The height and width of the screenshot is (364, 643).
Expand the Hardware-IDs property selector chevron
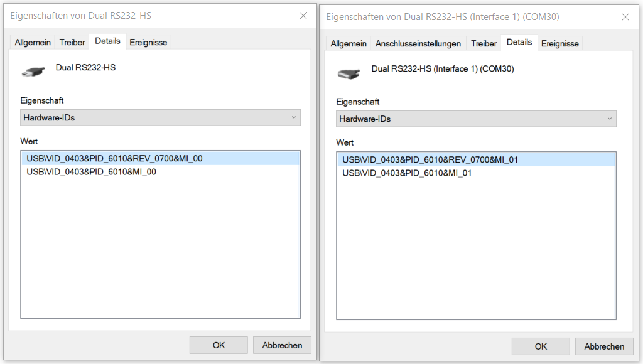(x=294, y=117)
